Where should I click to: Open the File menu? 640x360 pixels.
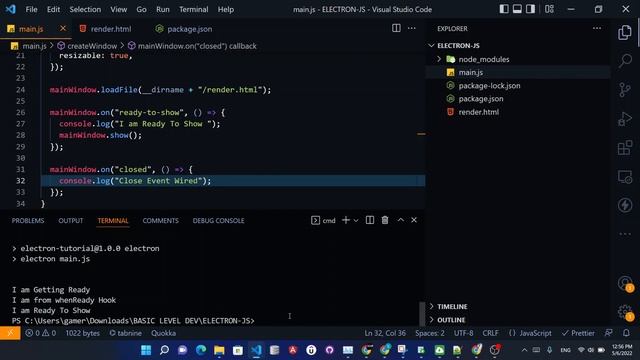[x=31, y=9]
